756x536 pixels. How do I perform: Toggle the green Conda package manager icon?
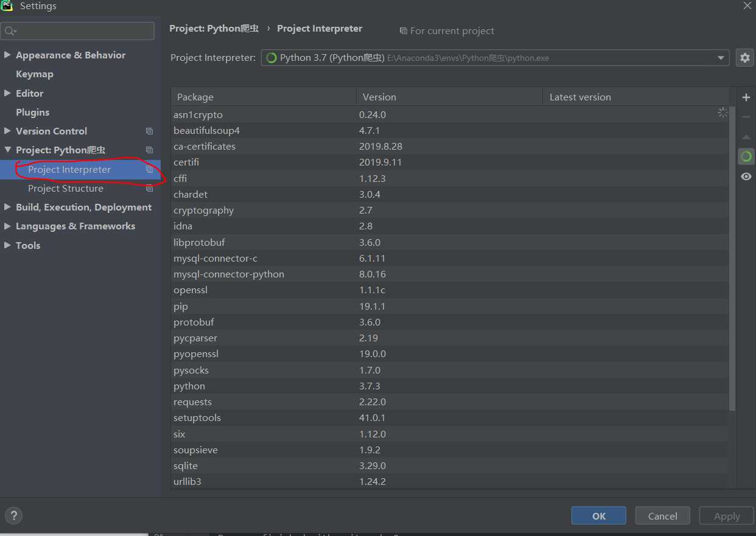[x=746, y=157]
